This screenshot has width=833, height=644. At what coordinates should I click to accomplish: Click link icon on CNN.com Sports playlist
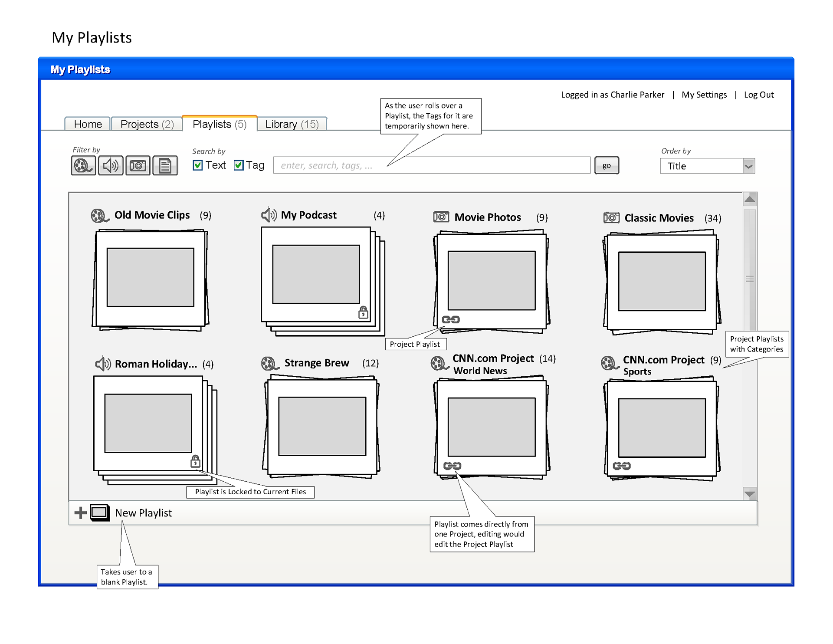[x=621, y=466]
